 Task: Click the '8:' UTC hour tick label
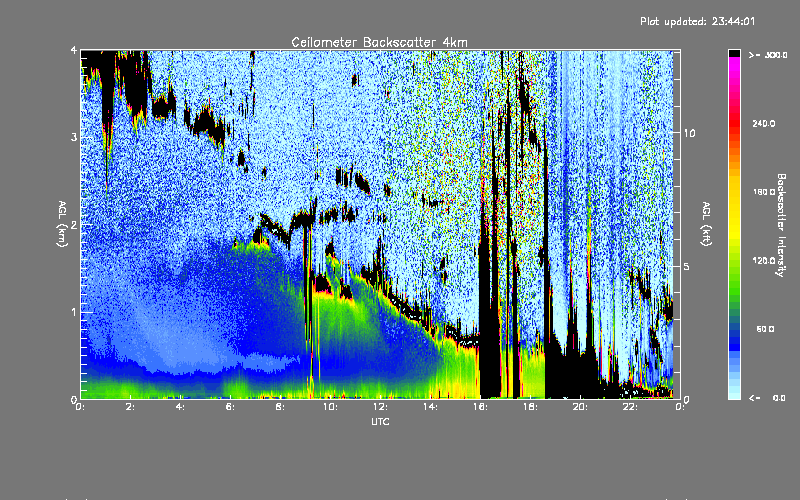pos(281,407)
